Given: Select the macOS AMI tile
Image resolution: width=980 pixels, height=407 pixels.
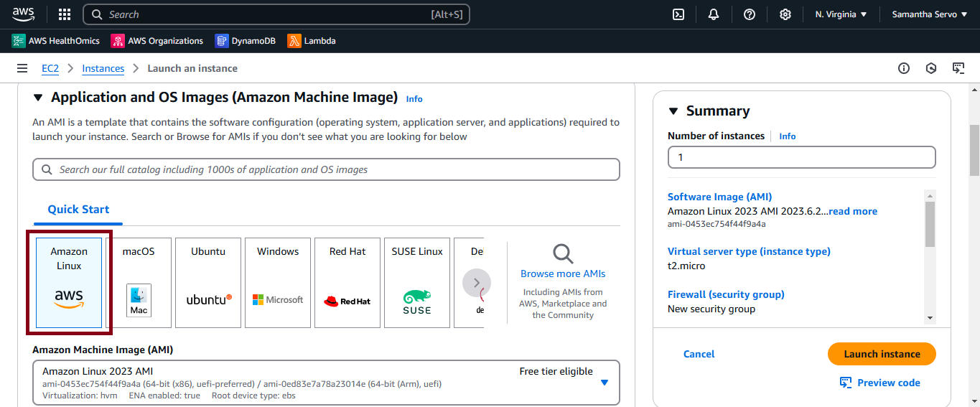Looking at the screenshot, I should pyautogui.click(x=139, y=283).
